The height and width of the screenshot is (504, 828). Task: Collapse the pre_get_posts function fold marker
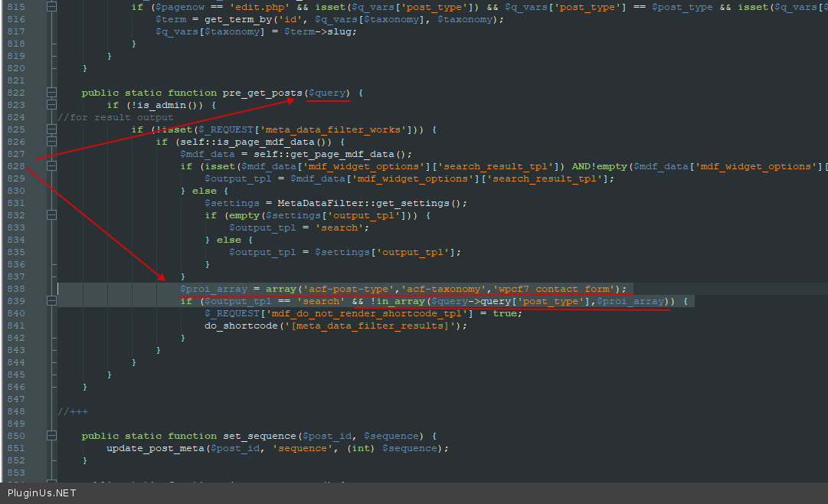click(x=51, y=93)
